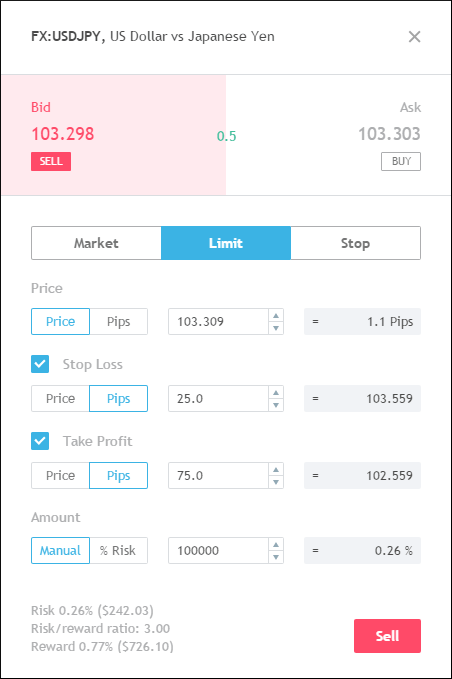Increase the amount with up arrow
The width and height of the screenshot is (452, 679).
click(276, 544)
